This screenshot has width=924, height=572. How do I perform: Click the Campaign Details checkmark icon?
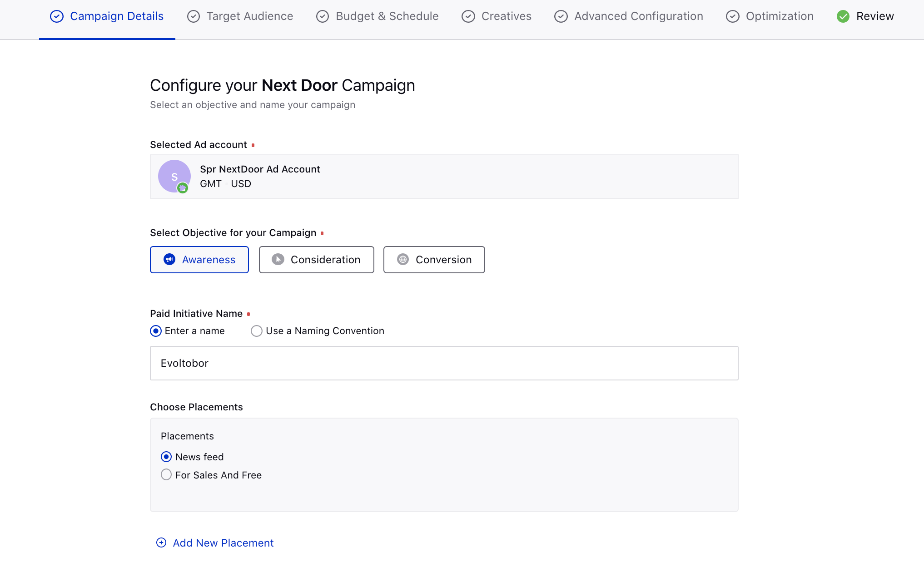coord(57,16)
